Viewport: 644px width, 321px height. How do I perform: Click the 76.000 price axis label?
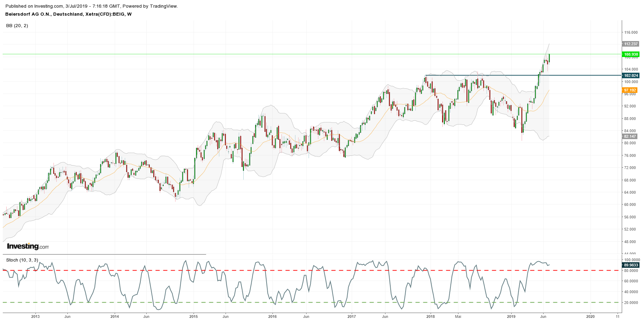[630, 155]
